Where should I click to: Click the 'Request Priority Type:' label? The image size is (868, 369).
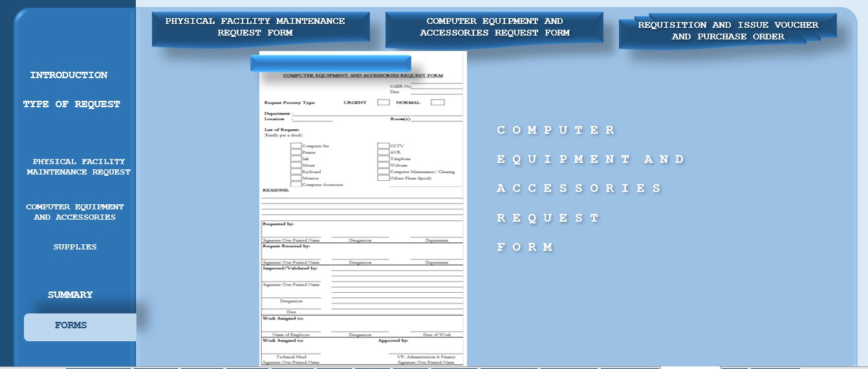coord(290,103)
